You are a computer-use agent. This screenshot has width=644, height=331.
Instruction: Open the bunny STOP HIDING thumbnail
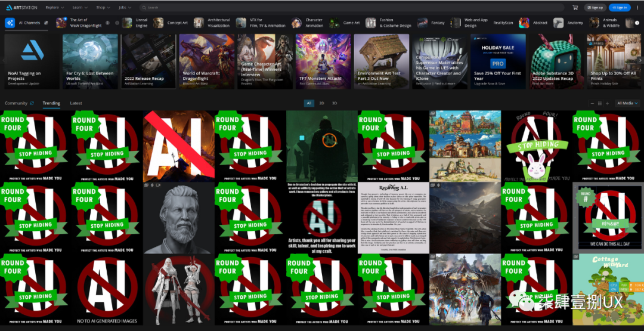[537, 147]
